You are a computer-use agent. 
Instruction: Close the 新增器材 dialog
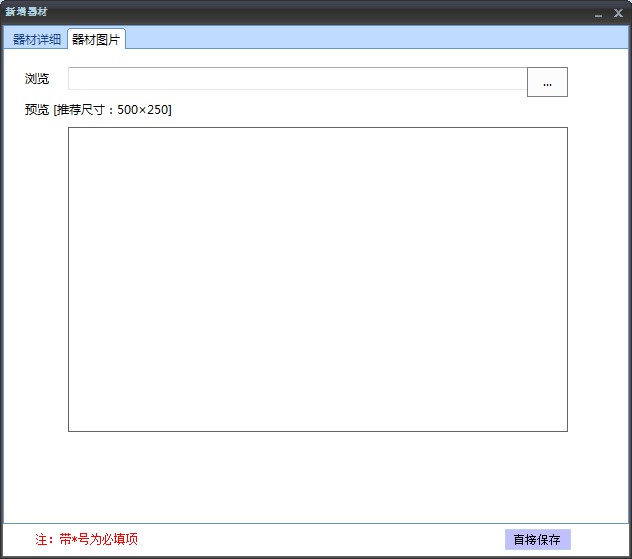click(618, 13)
